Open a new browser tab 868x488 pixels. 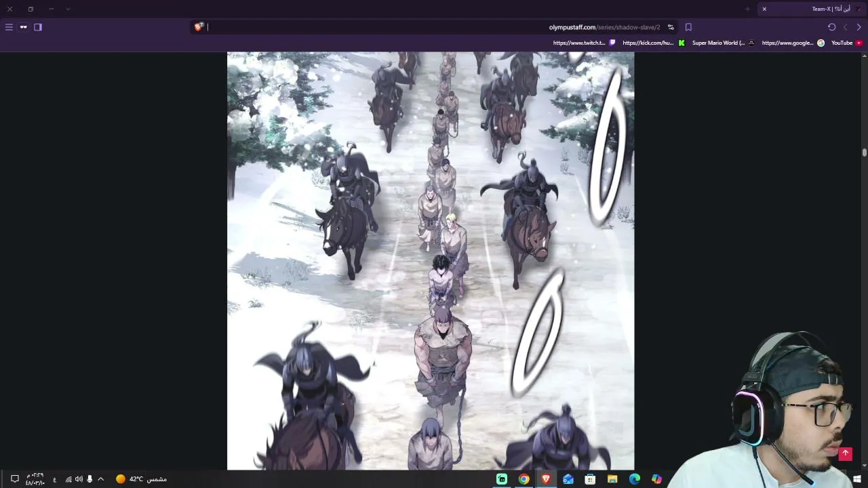click(747, 9)
